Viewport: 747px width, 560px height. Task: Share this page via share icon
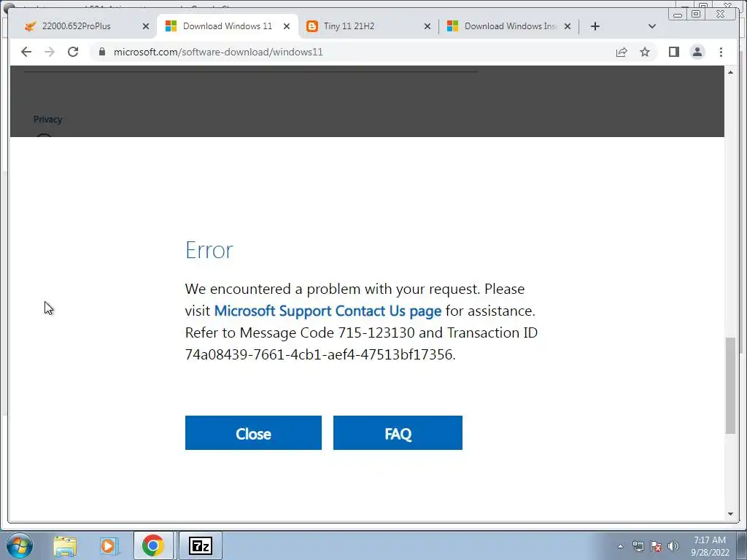[622, 52]
